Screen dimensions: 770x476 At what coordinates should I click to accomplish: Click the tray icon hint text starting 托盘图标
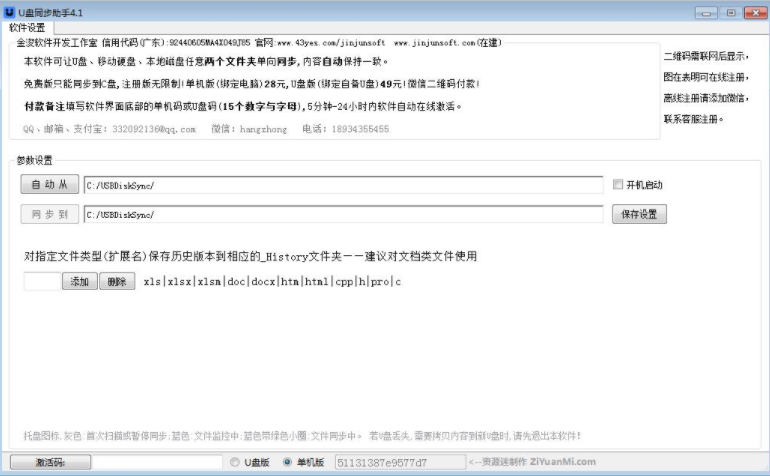click(x=302, y=436)
